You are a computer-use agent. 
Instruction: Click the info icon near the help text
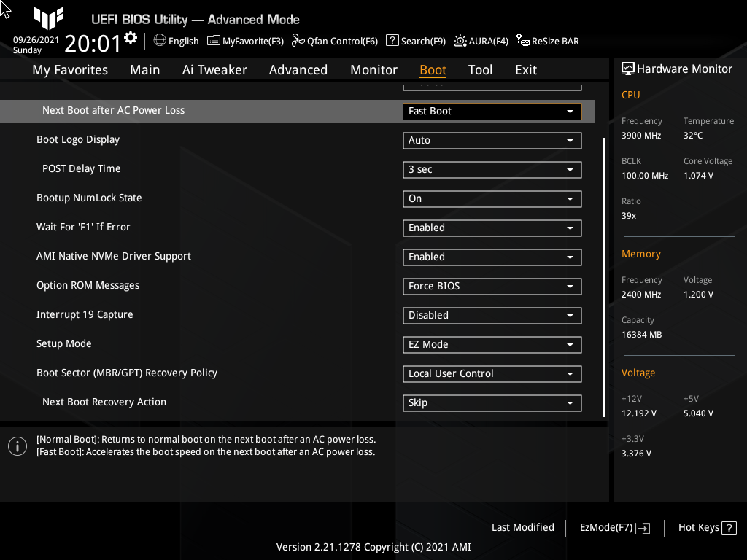coord(17,446)
